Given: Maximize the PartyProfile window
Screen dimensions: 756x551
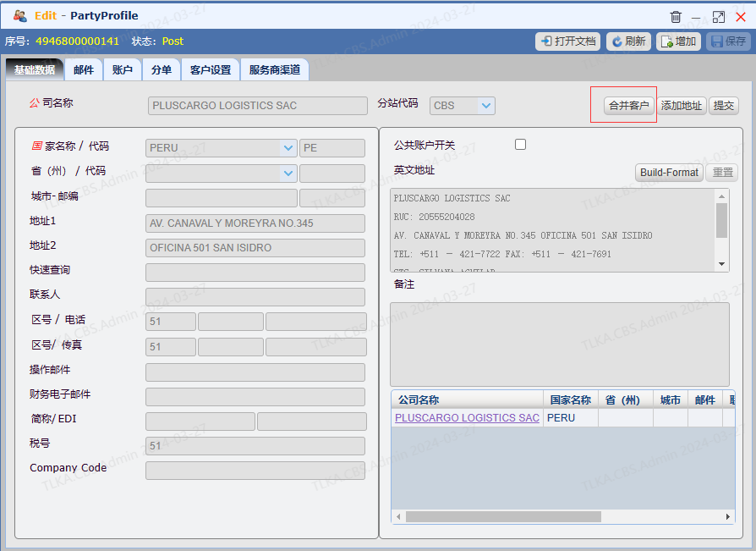Looking at the screenshot, I should tap(719, 17).
